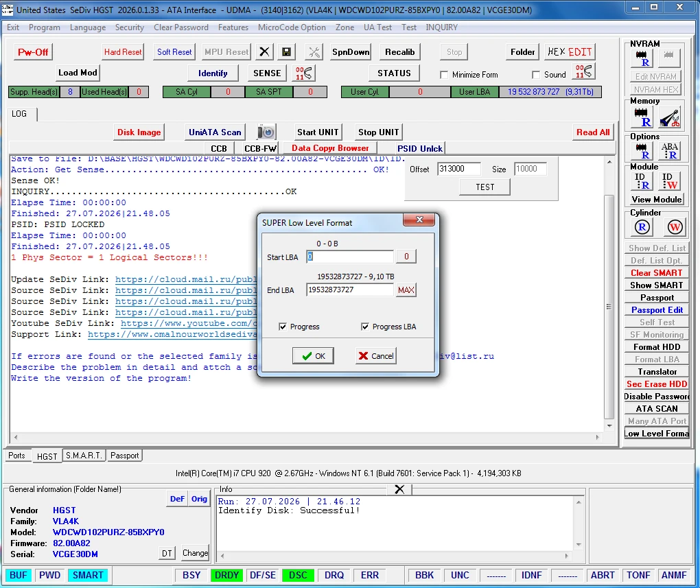Click the ABA read icon

click(669, 151)
